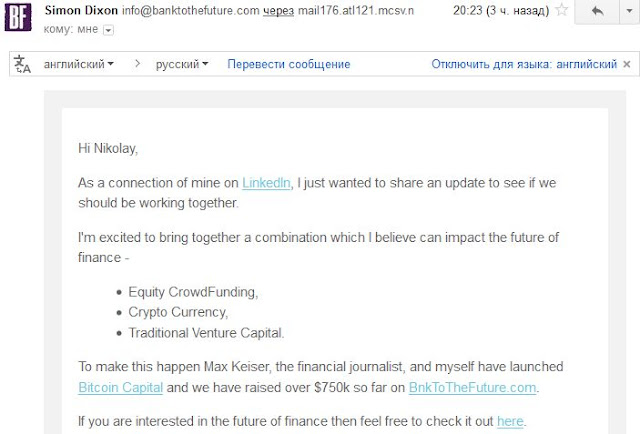Star this email message
The width and height of the screenshot is (640, 434).
pos(562,9)
